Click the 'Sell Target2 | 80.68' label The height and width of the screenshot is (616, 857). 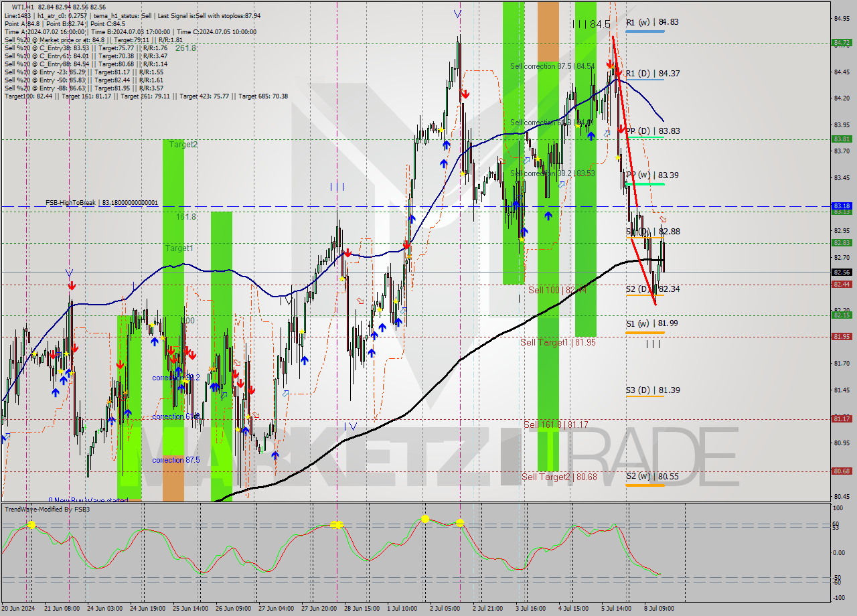558,477
